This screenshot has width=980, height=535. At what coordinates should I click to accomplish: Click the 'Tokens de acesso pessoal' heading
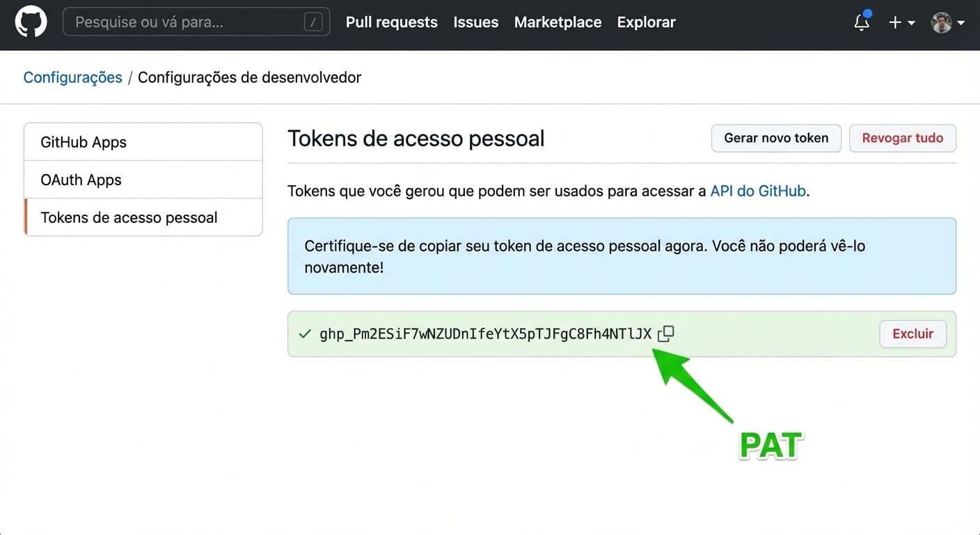(x=416, y=138)
